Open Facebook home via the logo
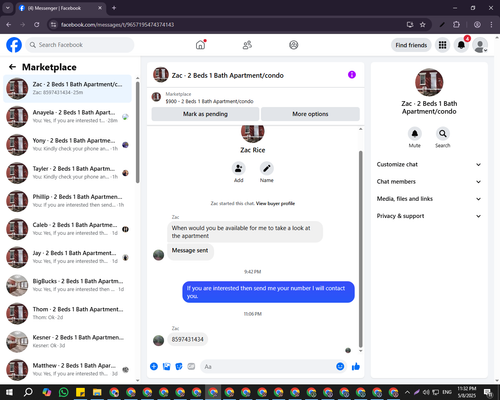The image size is (500, 400). pyautogui.click(x=14, y=45)
